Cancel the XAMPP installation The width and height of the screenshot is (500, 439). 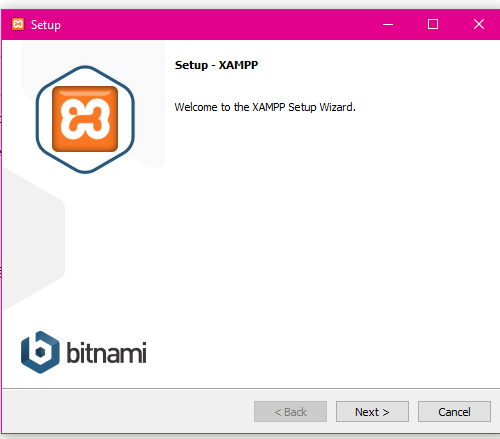point(454,412)
